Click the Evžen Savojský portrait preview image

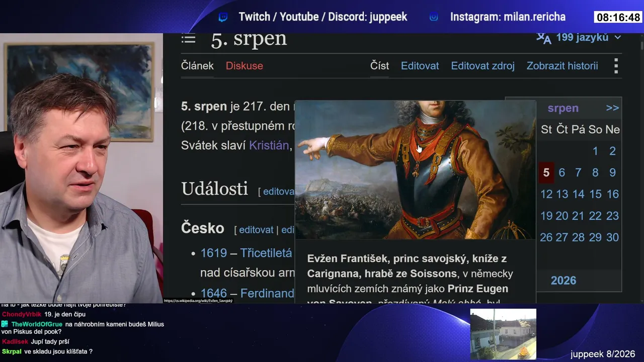click(416, 170)
